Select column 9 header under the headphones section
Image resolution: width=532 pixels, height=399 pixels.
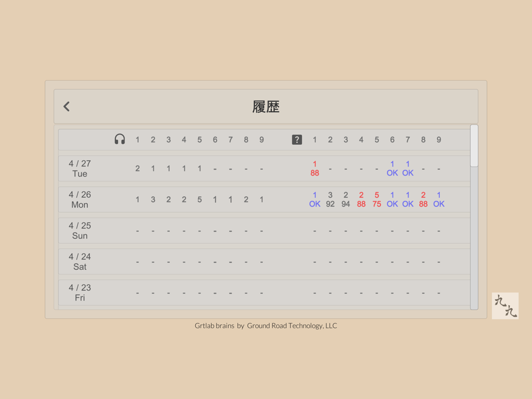click(261, 139)
